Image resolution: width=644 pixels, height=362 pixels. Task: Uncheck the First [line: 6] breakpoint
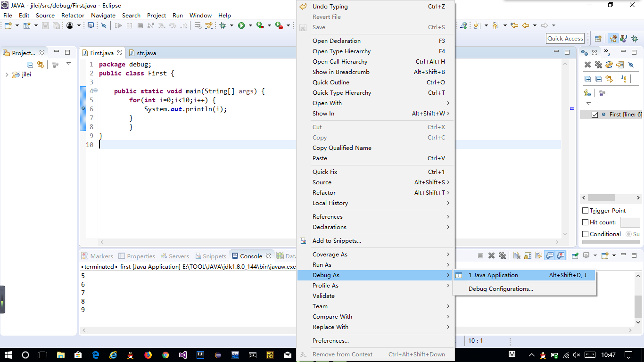[x=594, y=115]
